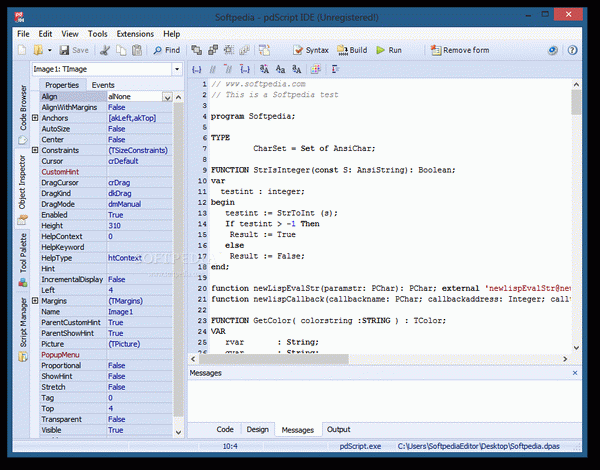Run the script with the green arrow
Screen dimensions: 600x470
(x=389, y=50)
